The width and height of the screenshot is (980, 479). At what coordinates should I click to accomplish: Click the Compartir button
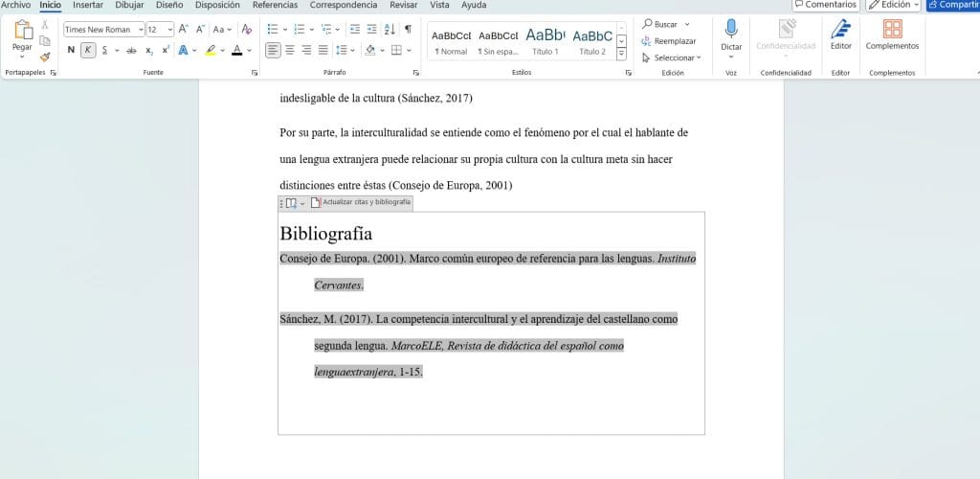[954, 5]
